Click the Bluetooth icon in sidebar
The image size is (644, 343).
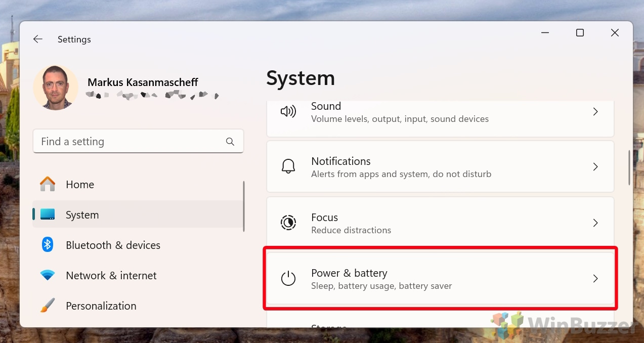(x=48, y=245)
